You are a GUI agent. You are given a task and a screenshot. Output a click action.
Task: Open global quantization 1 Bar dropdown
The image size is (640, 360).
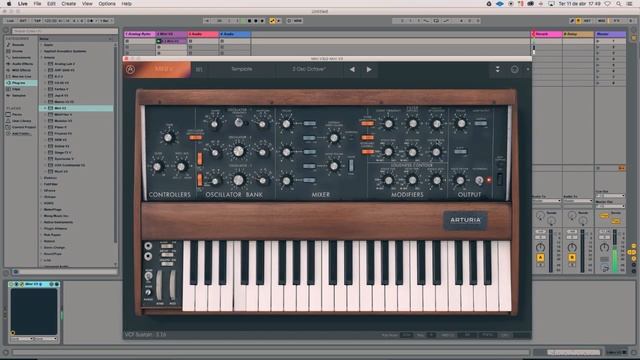pyautogui.click(x=106, y=21)
